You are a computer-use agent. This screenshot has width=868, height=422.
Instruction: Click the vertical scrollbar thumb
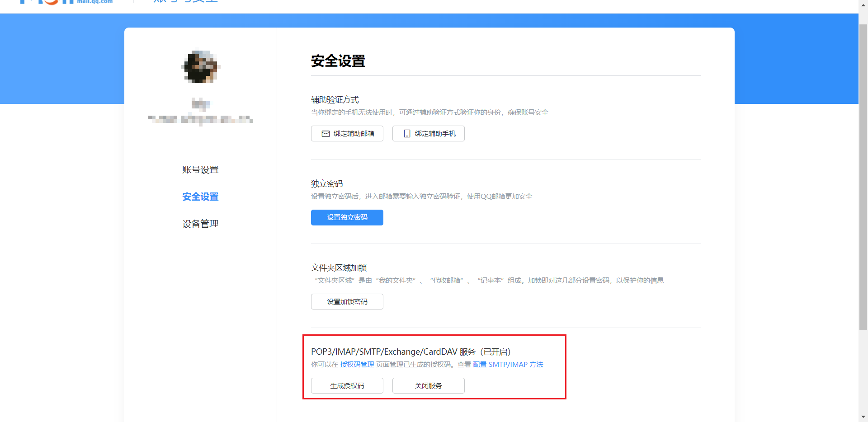coord(863,176)
